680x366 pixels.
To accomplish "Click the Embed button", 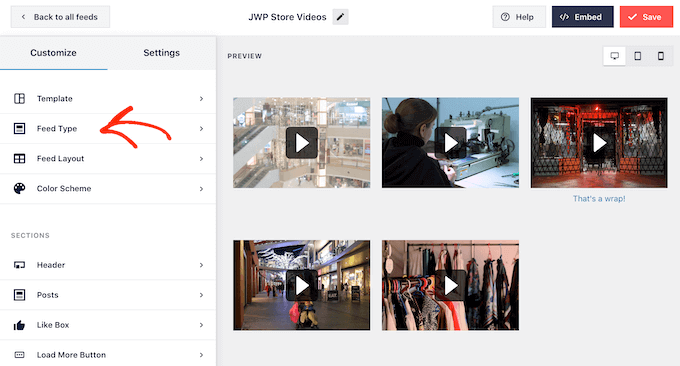I will tap(582, 17).
